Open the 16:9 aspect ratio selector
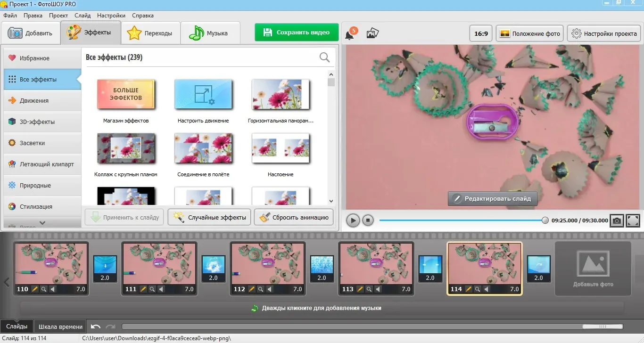 (x=481, y=33)
